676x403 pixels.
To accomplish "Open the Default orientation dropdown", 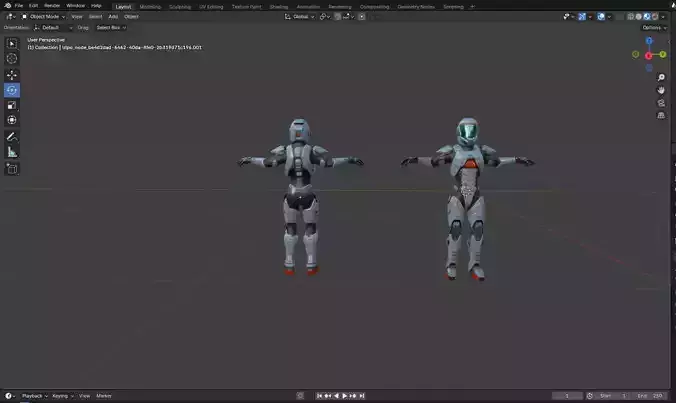I will [53, 28].
